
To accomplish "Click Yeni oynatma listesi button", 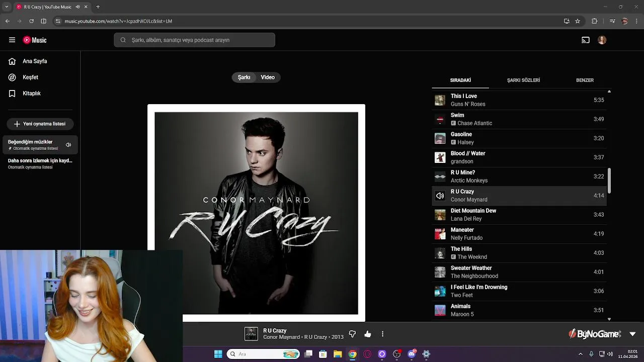I will [40, 124].
